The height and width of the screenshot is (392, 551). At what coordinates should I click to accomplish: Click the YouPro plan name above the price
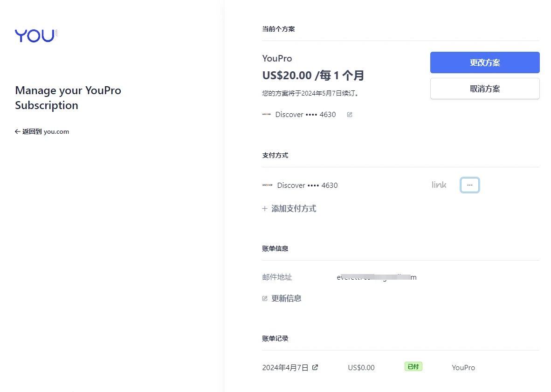click(277, 58)
